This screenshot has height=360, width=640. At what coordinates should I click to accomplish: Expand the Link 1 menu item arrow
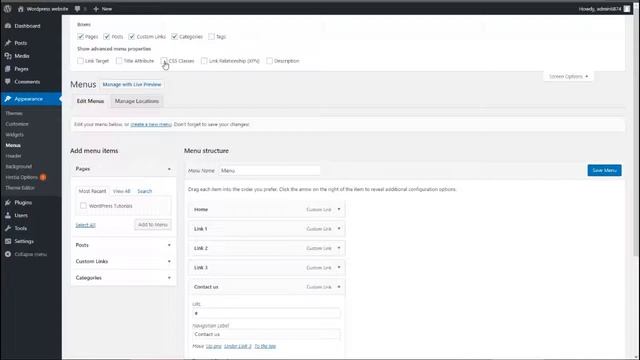(339, 229)
